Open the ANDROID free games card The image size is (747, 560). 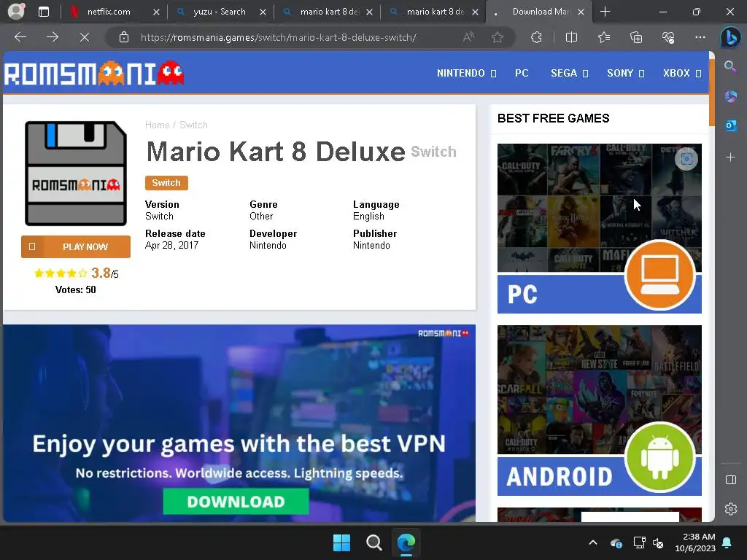click(600, 411)
